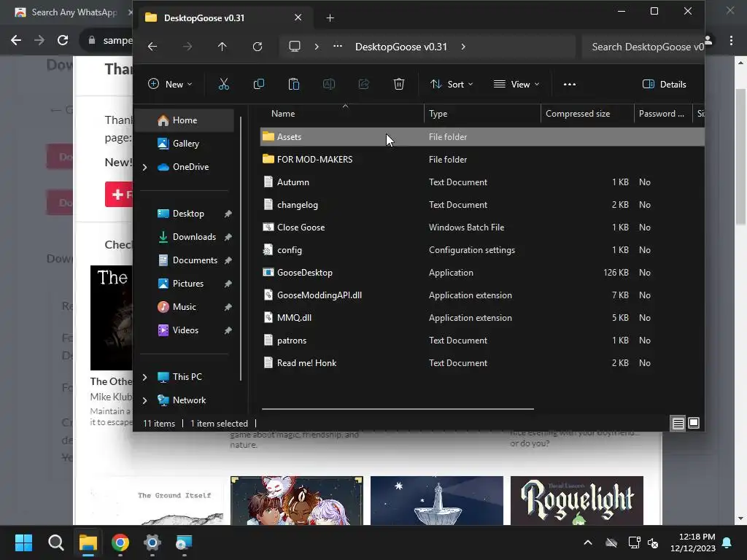Open File Explorer from taskbar
Image resolution: width=747 pixels, height=560 pixels.
(x=88, y=542)
